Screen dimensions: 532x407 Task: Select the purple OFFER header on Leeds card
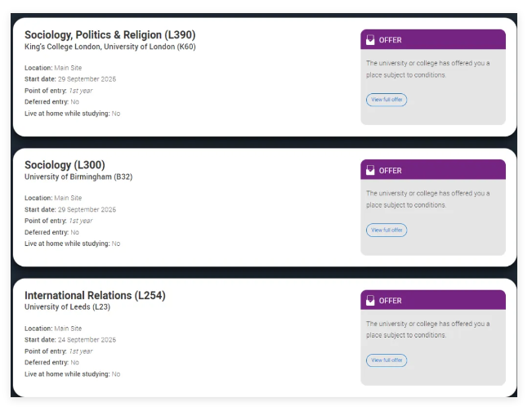433,301
